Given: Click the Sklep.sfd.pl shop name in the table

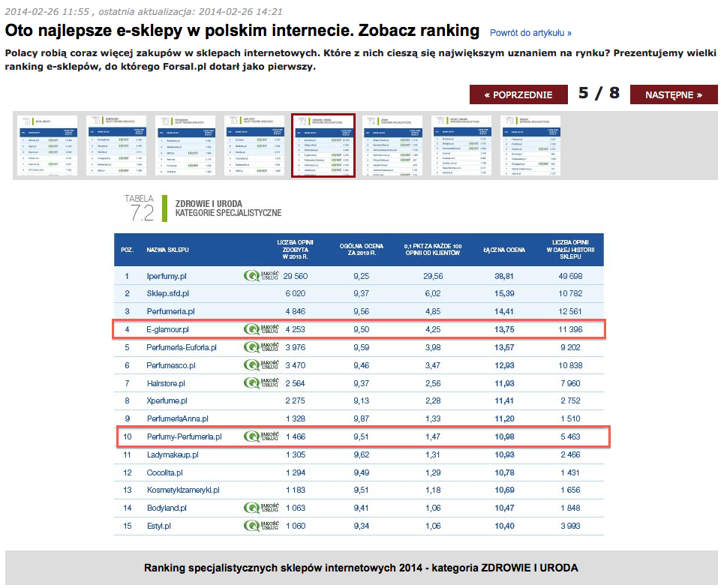Looking at the screenshot, I should pos(167,293).
